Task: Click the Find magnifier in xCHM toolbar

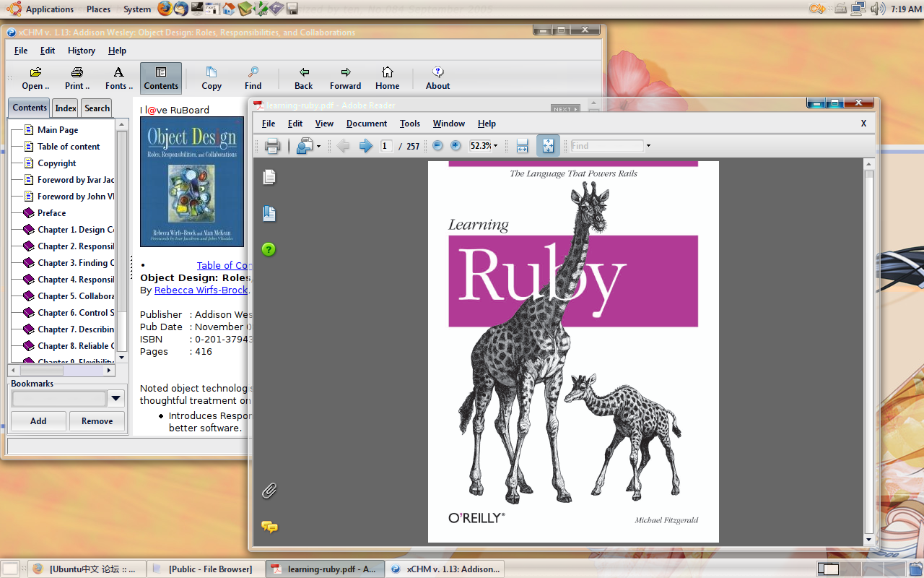Action: point(253,79)
